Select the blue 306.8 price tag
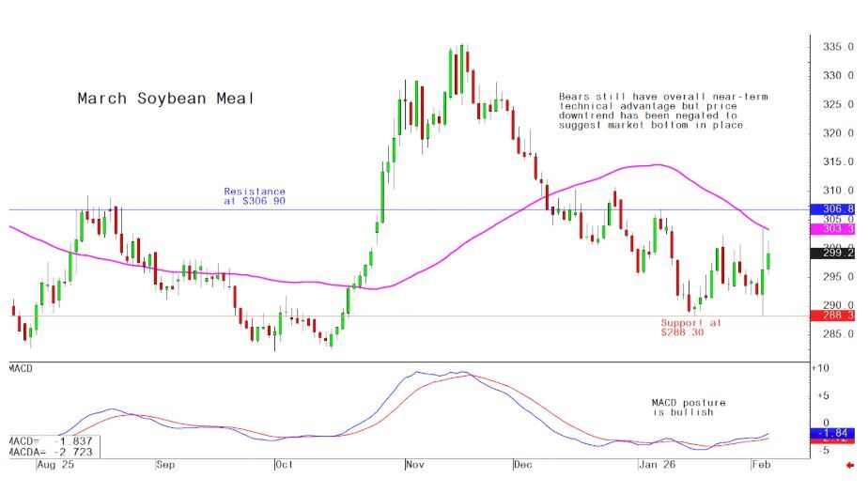Viewport: 868px width, 493px height. [837, 208]
